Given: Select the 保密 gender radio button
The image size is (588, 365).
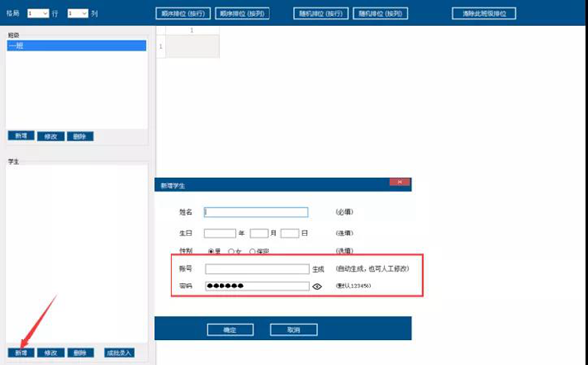Looking at the screenshot, I should (252, 251).
